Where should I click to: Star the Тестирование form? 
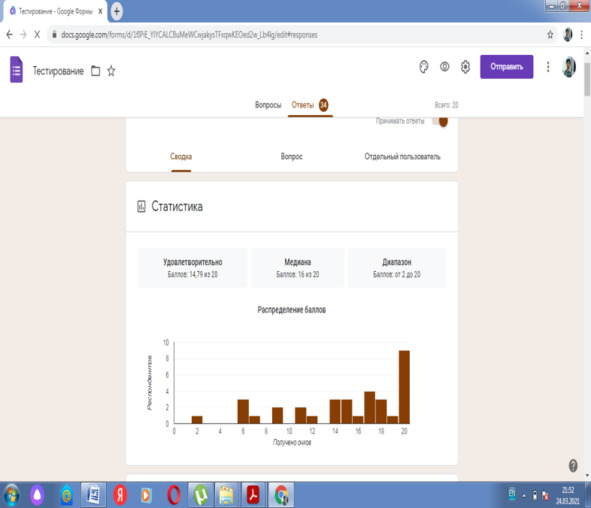(111, 71)
